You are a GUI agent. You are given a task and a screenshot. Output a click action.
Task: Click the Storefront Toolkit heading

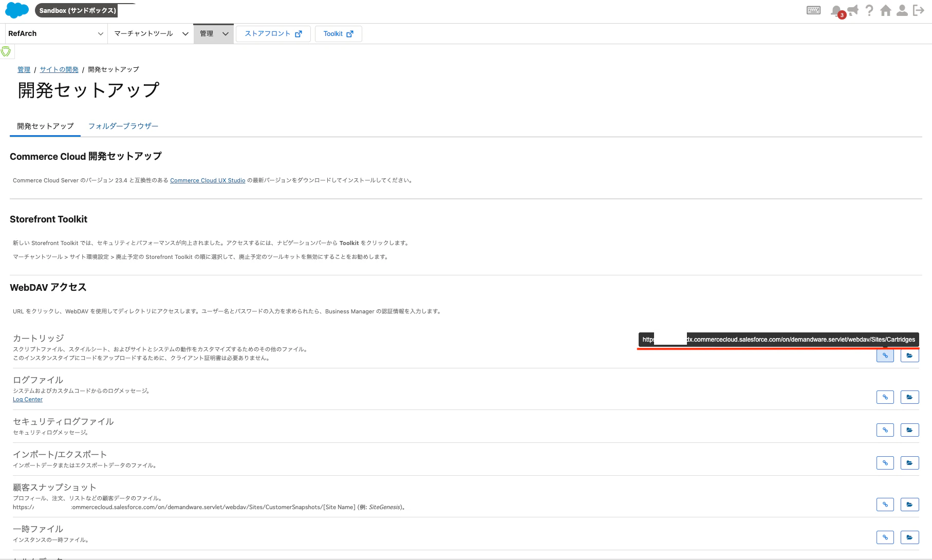[49, 219]
